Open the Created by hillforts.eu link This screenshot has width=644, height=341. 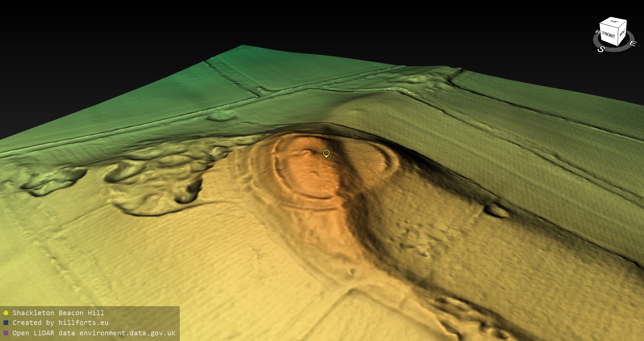(x=60, y=323)
